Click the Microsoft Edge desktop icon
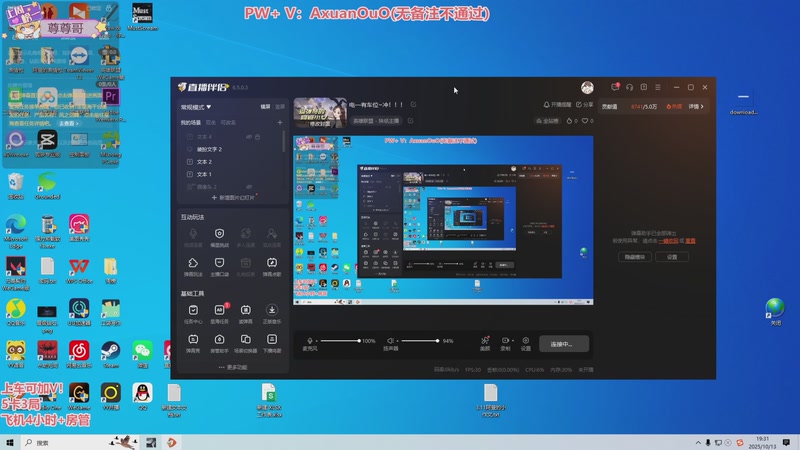Viewport: 800px width, 450px height. [16, 231]
